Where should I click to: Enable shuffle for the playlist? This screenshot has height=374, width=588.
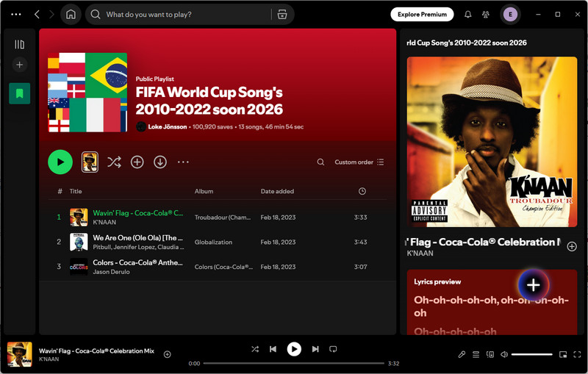(x=114, y=162)
